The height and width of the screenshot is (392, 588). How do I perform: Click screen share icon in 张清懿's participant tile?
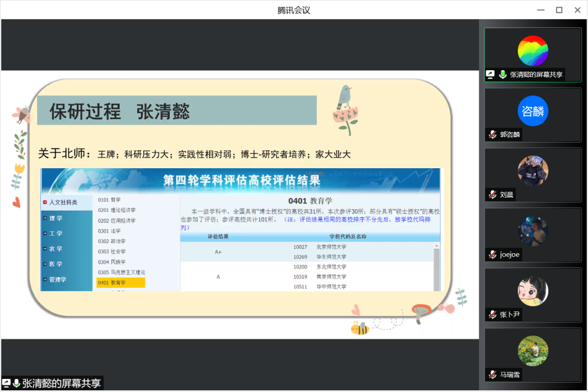click(x=491, y=75)
